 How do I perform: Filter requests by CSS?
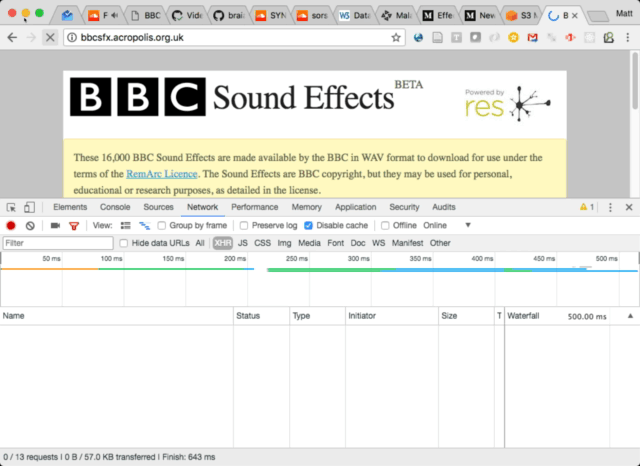(262, 243)
